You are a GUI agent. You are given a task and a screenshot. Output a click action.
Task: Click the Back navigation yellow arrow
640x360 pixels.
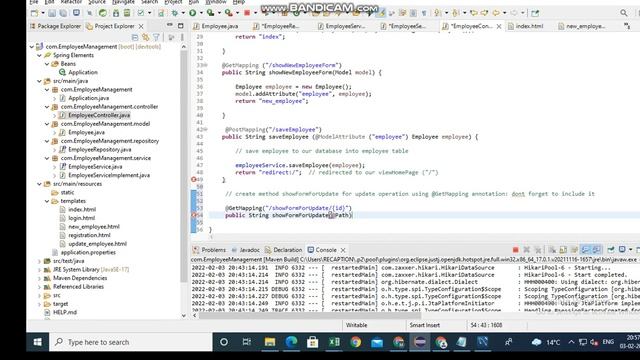496,13
